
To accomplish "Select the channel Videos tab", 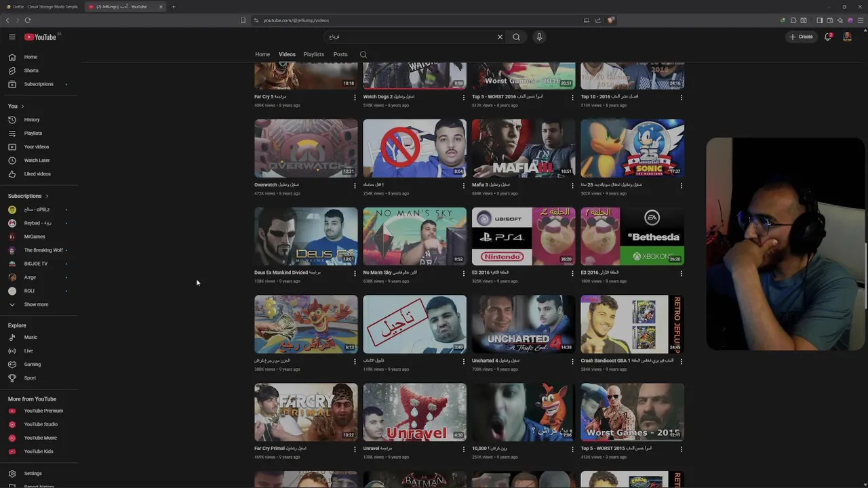I will pos(287,54).
